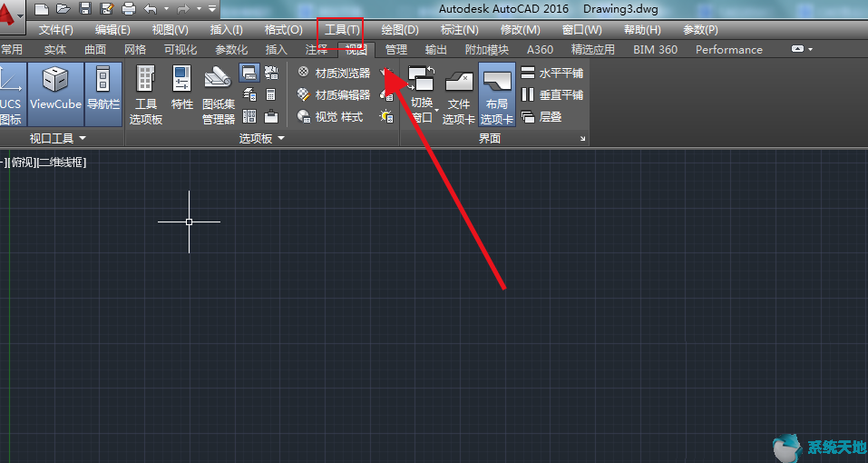Switch to the 实体 ribbon tab
Screen dimensions: 868x463
pos(54,49)
